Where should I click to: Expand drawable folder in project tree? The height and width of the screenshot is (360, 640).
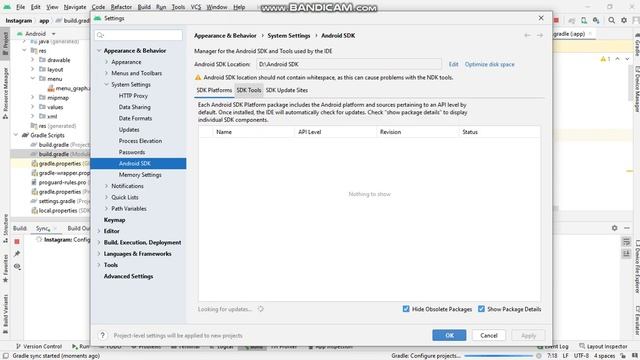33,60
